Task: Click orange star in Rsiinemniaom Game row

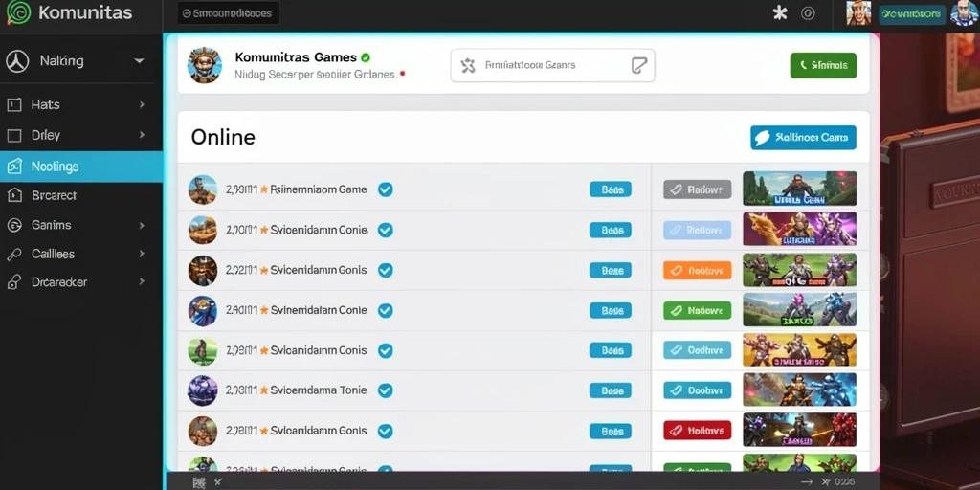Action: [x=264, y=189]
